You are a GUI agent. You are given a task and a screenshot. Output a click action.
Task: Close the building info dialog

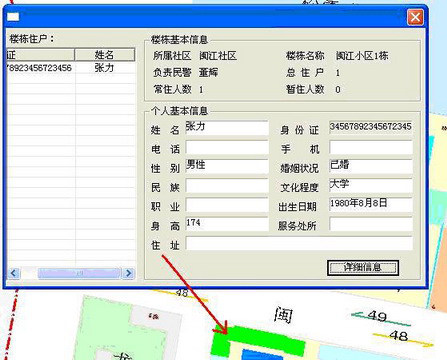point(415,17)
